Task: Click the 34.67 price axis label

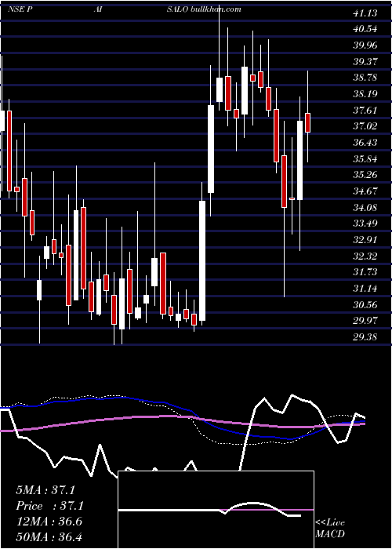Action: tap(365, 191)
